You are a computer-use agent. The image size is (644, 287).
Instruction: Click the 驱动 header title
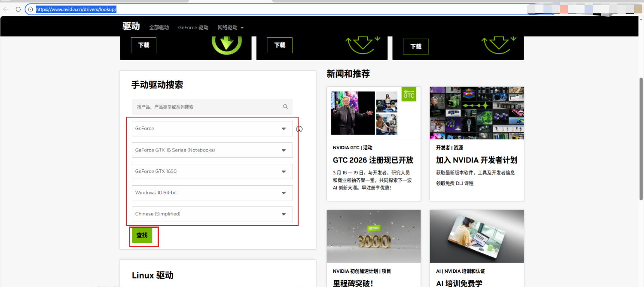click(131, 26)
